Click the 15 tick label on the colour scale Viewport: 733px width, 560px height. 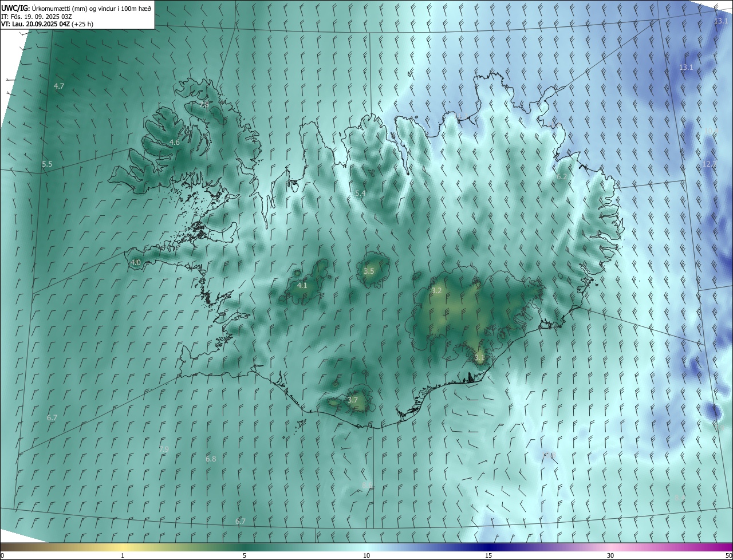488,555
